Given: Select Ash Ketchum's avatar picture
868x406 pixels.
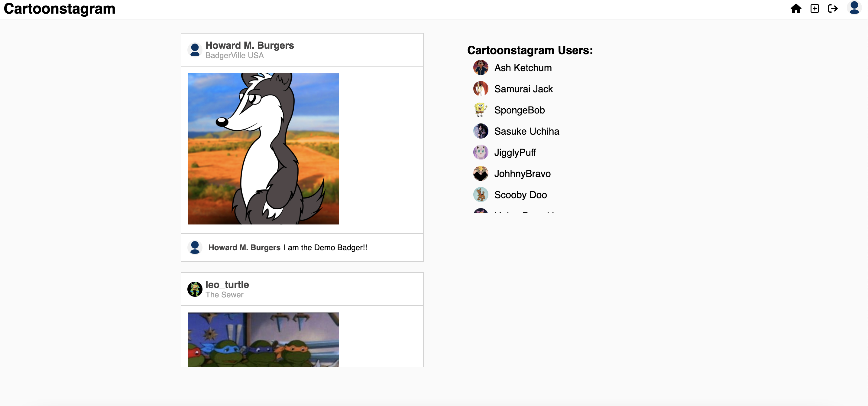Looking at the screenshot, I should pyautogui.click(x=481, y=67).
